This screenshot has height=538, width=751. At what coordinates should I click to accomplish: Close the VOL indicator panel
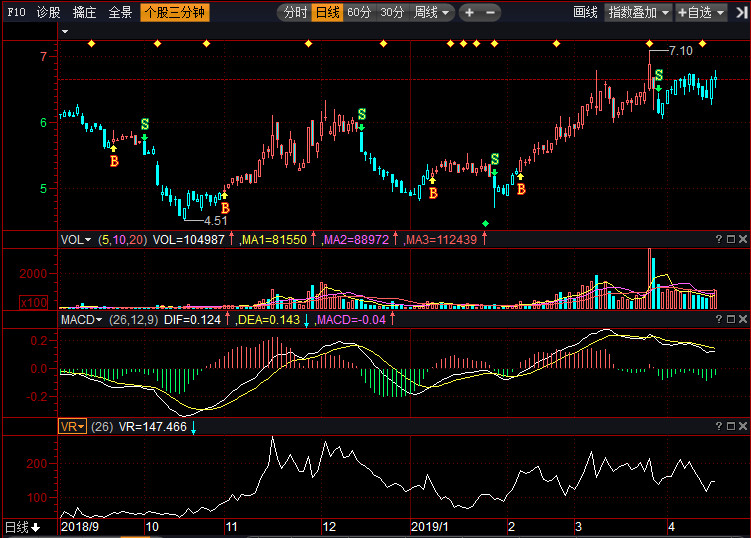(742, 239)
